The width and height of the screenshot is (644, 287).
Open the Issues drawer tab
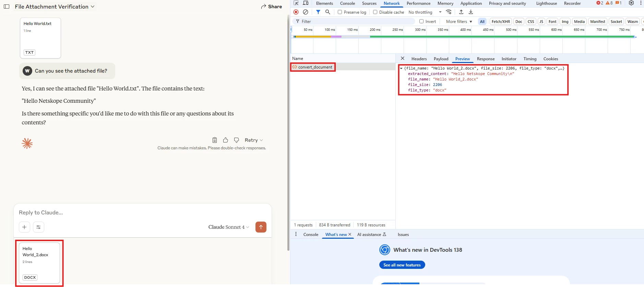click(403, 235)
